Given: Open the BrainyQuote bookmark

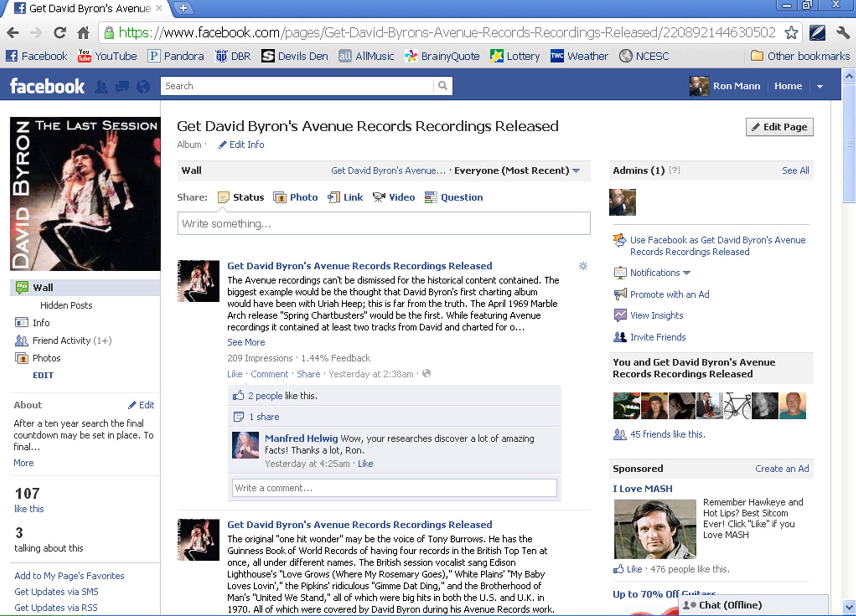Looking at the screenshot, I should coord(442,56).
